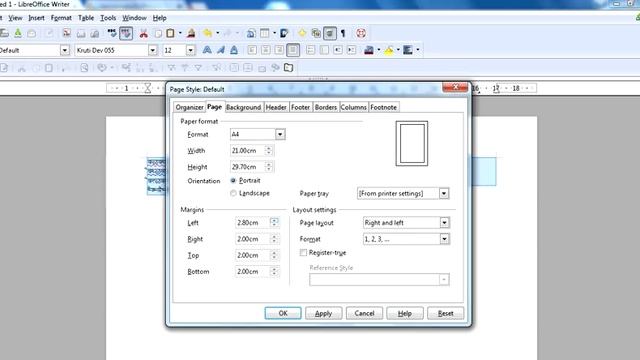Click the Apply button
This screenshot has height=360, width=640.
323,313
